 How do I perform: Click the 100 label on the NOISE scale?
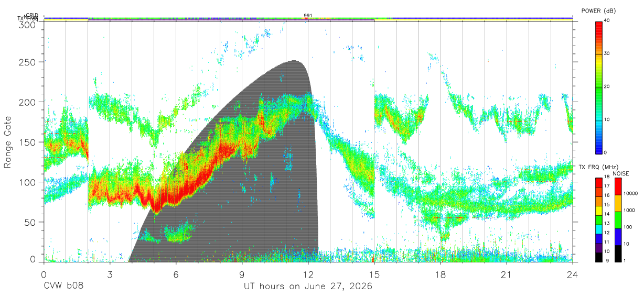[627, 227]
